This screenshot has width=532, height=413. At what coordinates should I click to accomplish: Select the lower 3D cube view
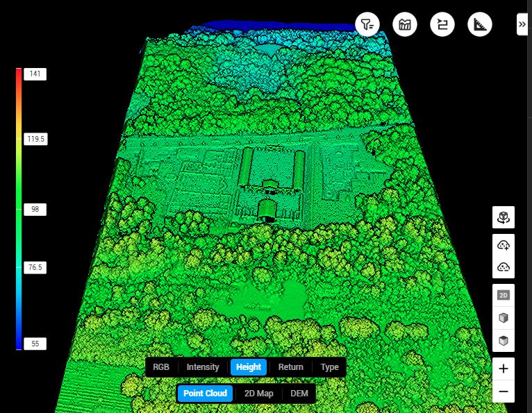click(504, 341)
